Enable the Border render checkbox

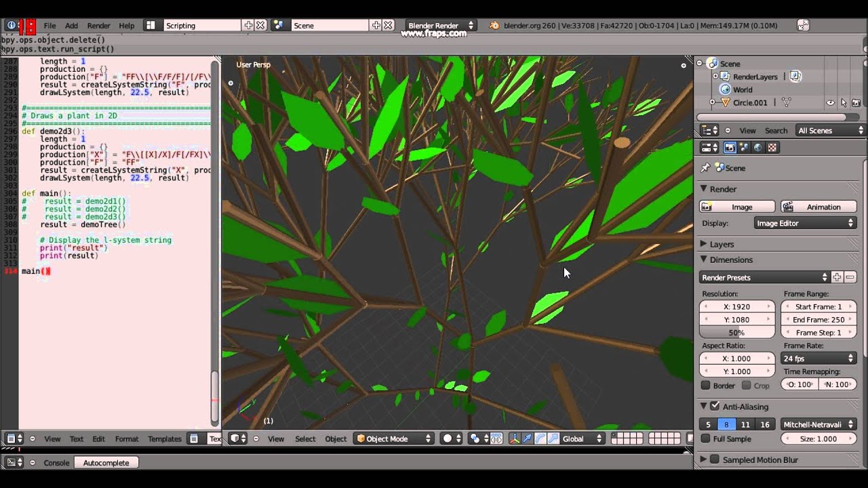[705, 385]
